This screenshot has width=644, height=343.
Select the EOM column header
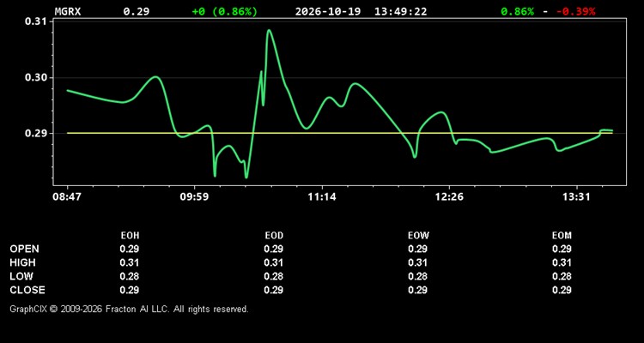[x=562, y=236]
